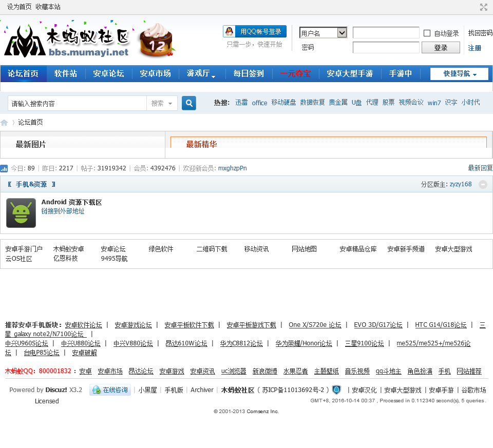
Task: Open the 安卓软件论坛 recommended link
Action: [x=83, y=325]
